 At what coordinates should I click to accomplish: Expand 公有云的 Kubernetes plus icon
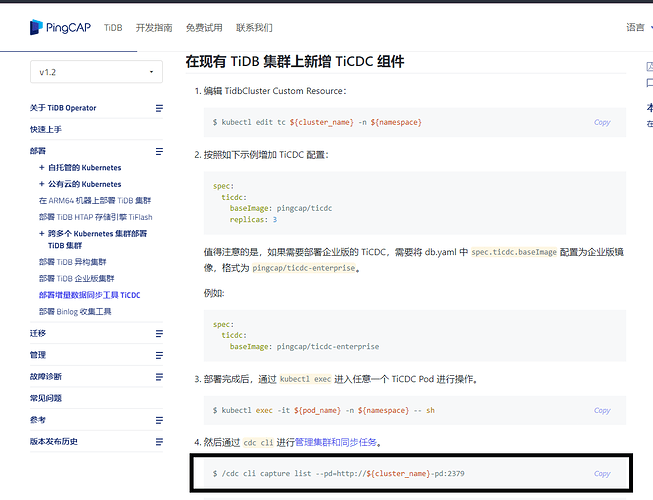point(42,184)
